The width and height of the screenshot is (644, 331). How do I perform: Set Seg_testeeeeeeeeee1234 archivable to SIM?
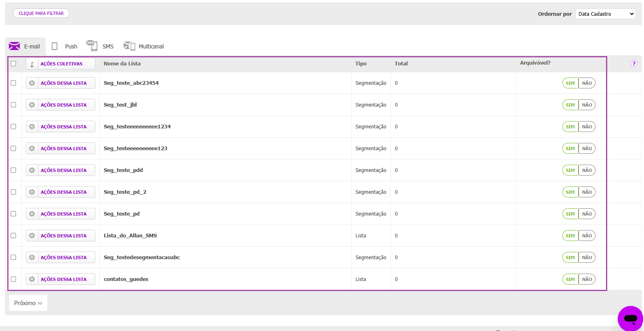(x=570, y=127)
